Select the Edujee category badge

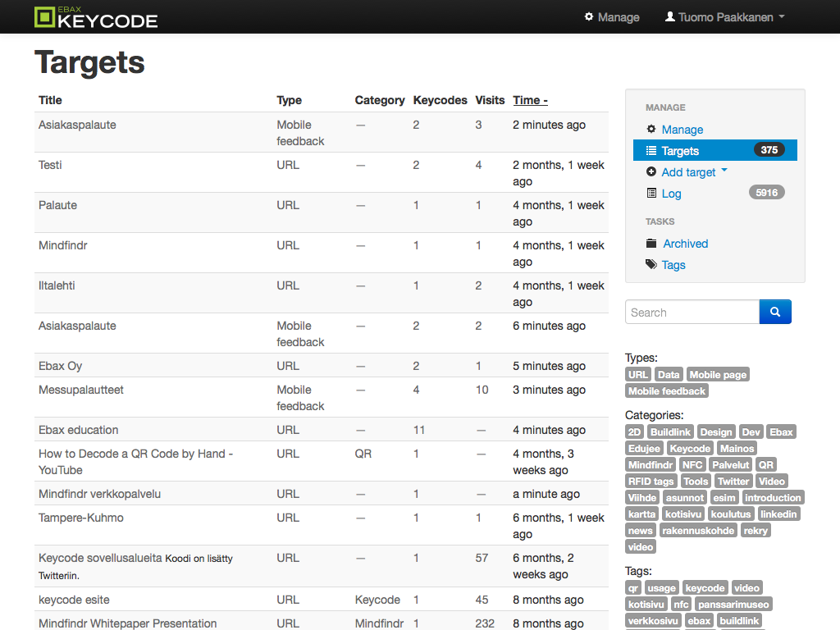644,449
